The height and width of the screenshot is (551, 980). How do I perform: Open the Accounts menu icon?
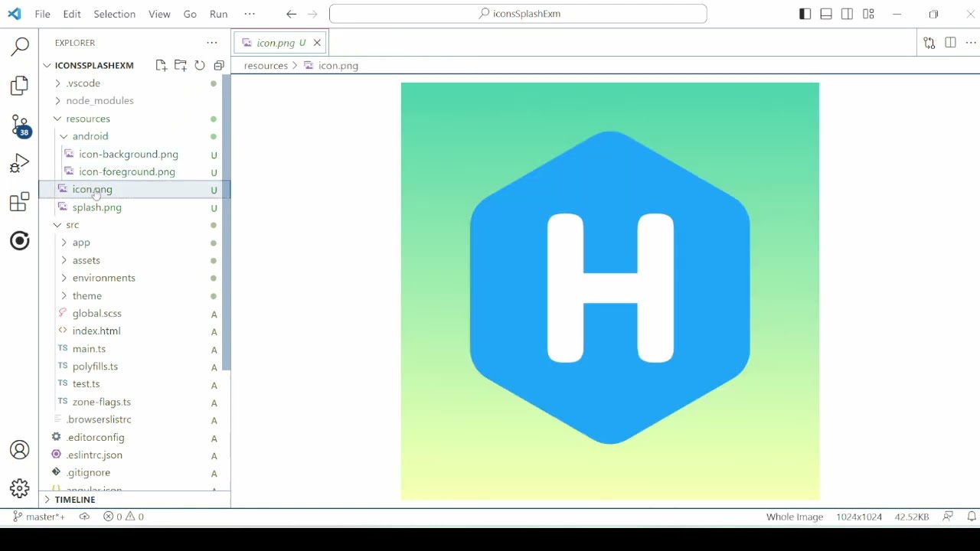tap(20, 450)
